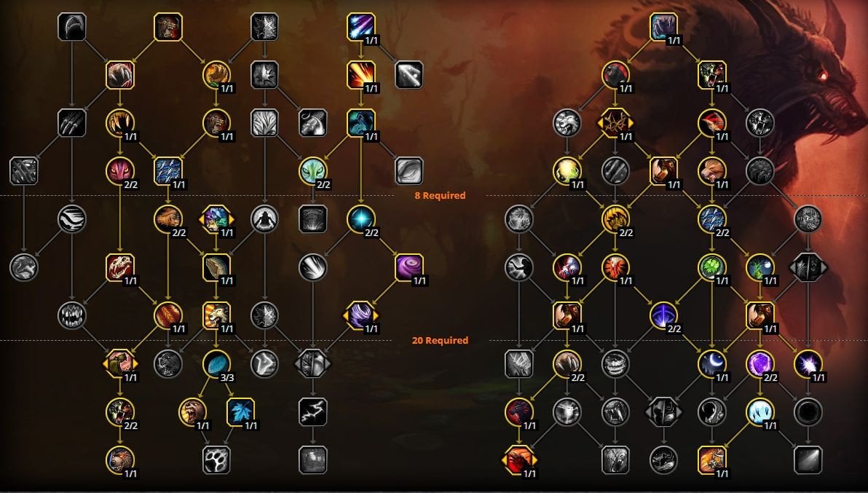Open the purple tornado choice node
The height and width of the screenshot is (493, 868).
click(361, 315)
